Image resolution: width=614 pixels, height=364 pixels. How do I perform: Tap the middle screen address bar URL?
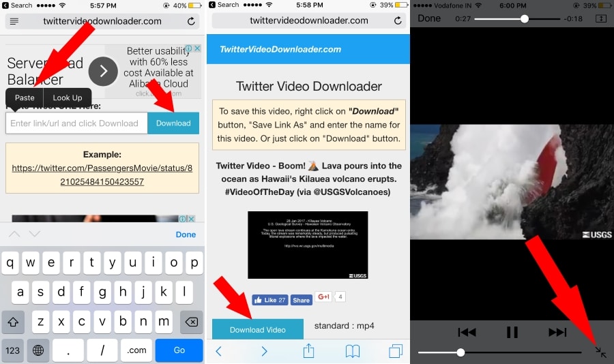(x=309, y=20)
